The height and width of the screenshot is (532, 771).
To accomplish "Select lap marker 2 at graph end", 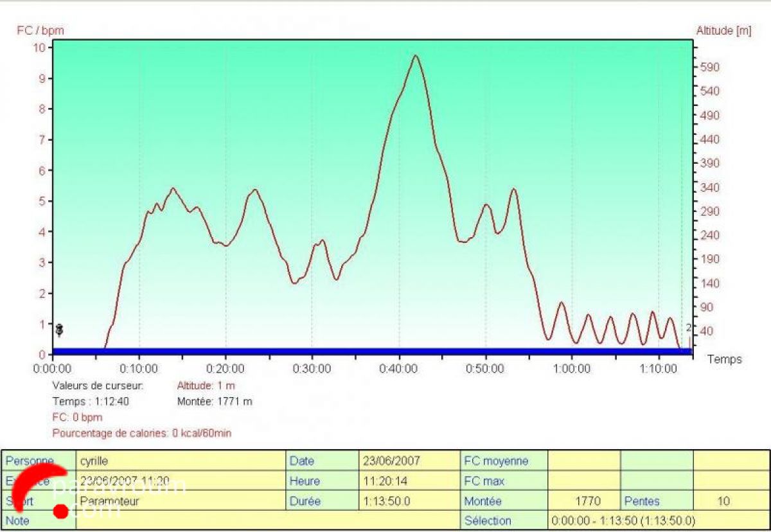I will (689, 328).
